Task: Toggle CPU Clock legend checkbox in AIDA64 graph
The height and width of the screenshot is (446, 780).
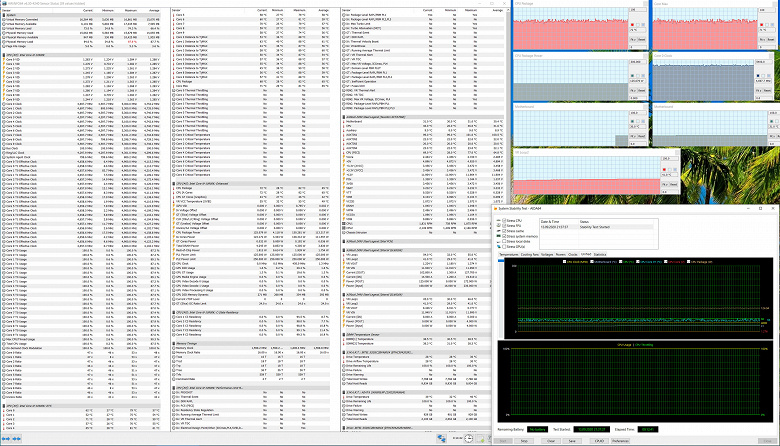Action: click(x=565, y=262)
